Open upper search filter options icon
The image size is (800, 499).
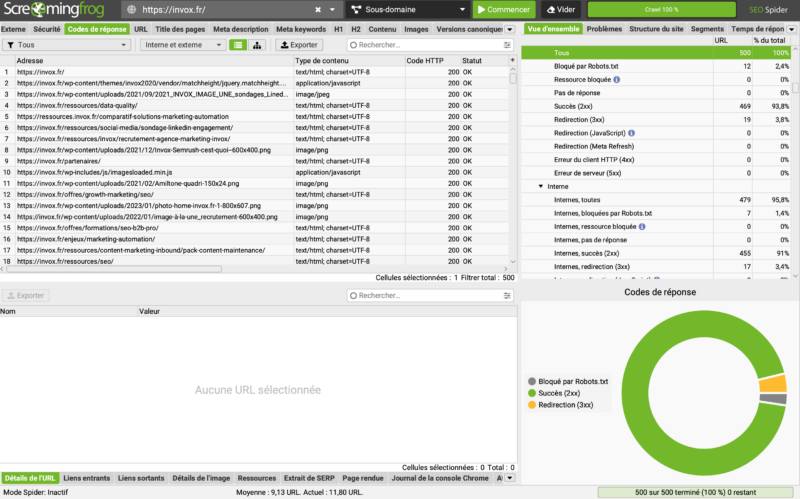click(x=507, y=45)
